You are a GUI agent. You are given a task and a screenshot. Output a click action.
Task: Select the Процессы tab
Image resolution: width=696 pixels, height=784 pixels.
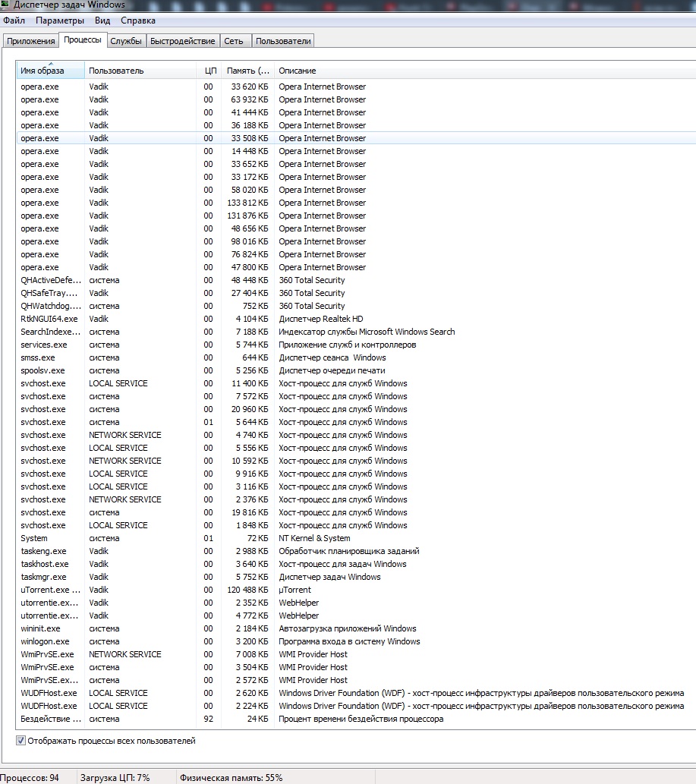[x=83, y=40]
